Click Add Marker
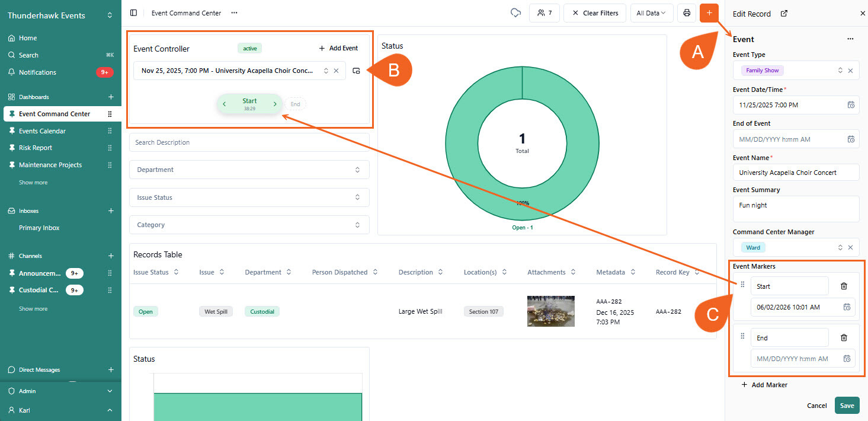868x421 pixels. point(764,385)
